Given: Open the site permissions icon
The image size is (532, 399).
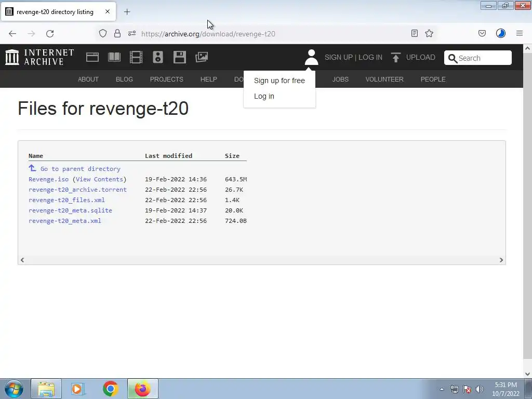Looking at the screenshot, I should tap(132, 33).
